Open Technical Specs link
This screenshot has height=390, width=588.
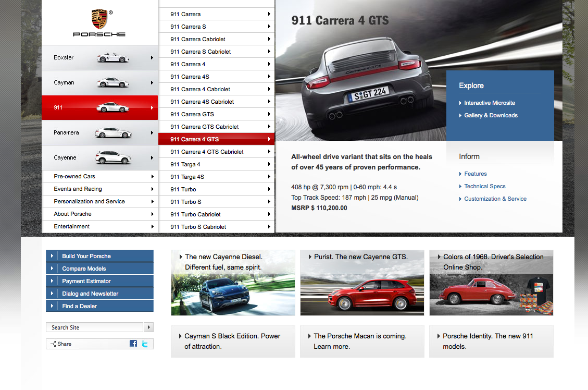(x=485, y=186)
